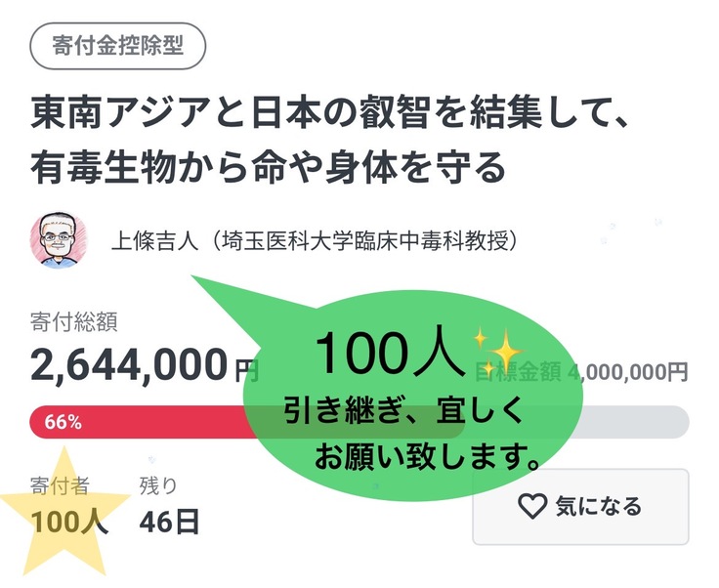Image resolution: width=719 pixels, height=588 pixels.
Task: Click the 引き継ぎ、宜しく text in the bubble
Action: [x=402, y=411]
